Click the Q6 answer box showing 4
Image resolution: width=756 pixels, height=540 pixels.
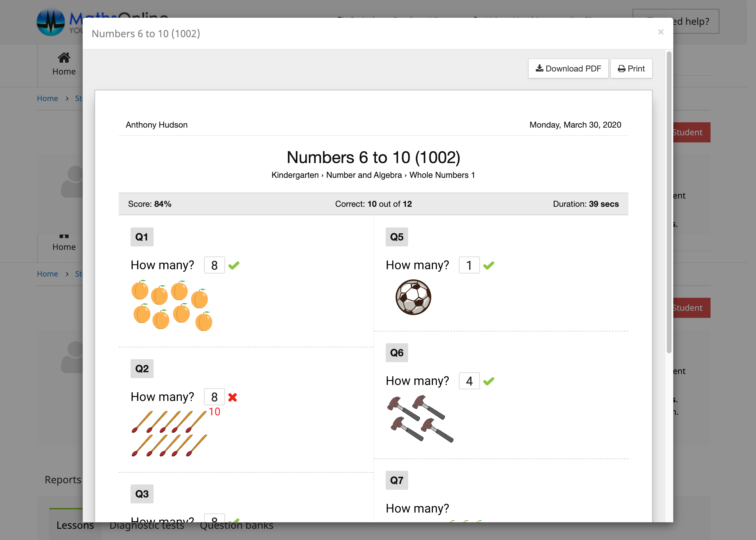pos(469,381)
